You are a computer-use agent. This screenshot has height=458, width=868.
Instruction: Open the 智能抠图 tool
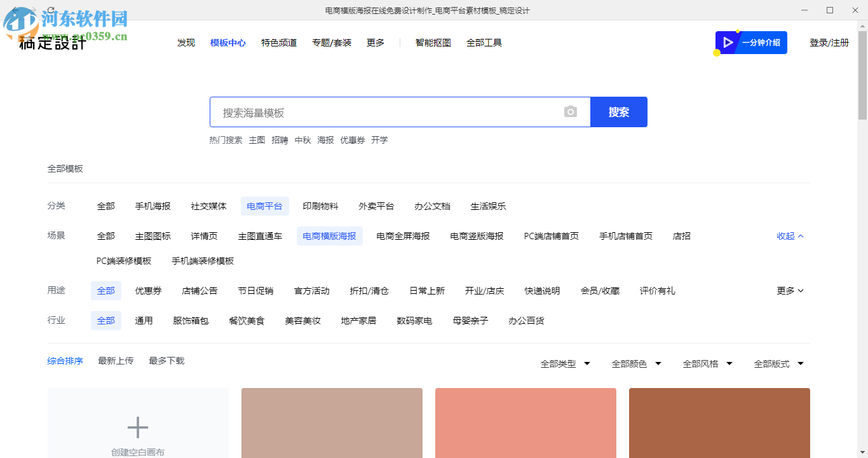pos(432,43)
